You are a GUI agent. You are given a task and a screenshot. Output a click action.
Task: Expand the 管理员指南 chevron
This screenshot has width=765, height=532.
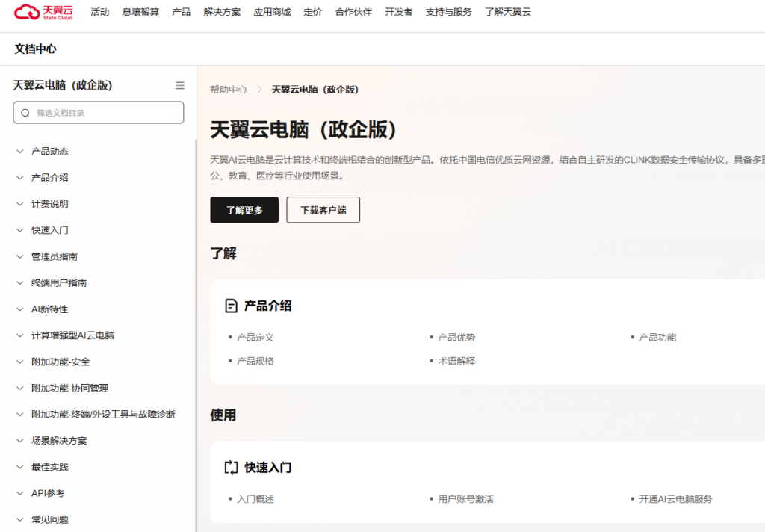point(20,257)
